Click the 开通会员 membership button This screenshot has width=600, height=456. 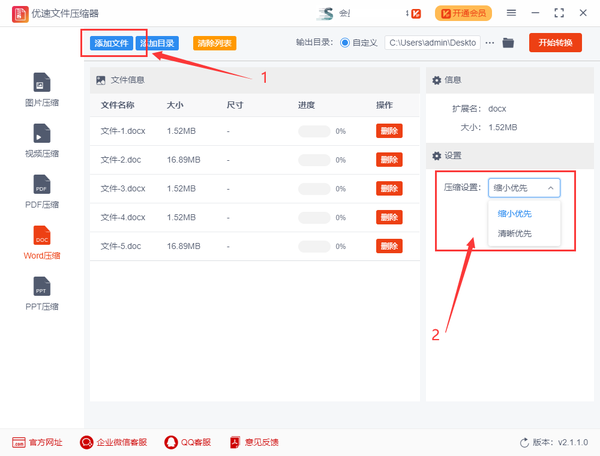465,13
